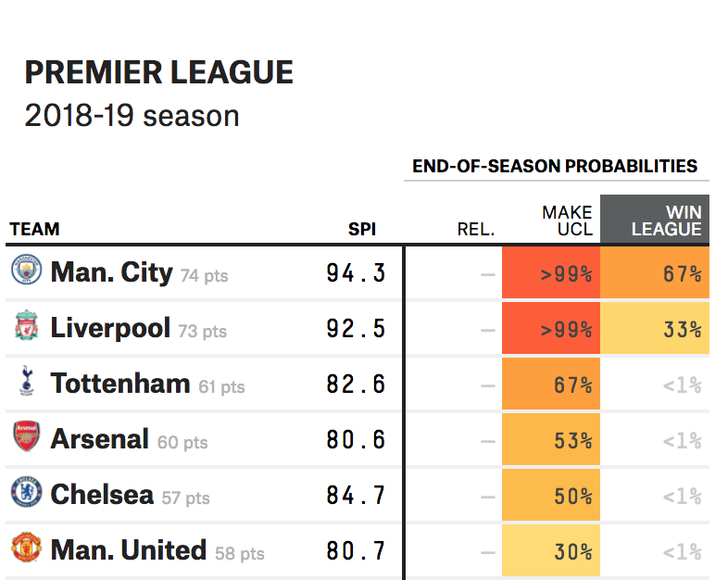Click the TEAM column header

(34, 229)
